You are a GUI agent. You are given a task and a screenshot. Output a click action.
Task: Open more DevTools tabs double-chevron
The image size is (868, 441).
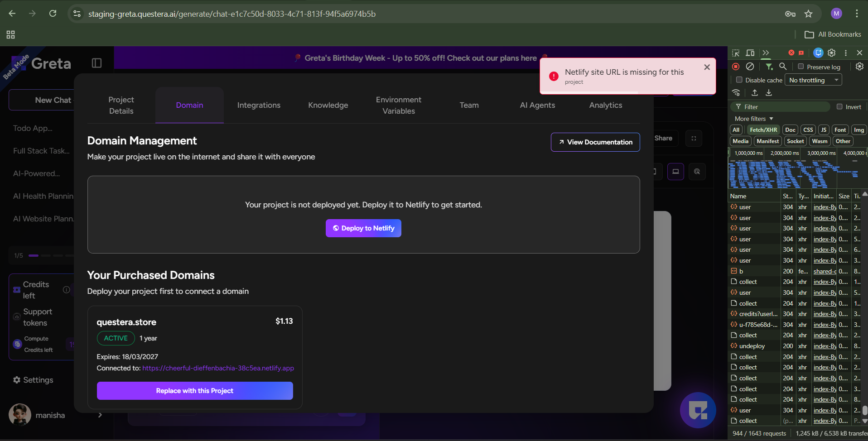coord(766,53)
